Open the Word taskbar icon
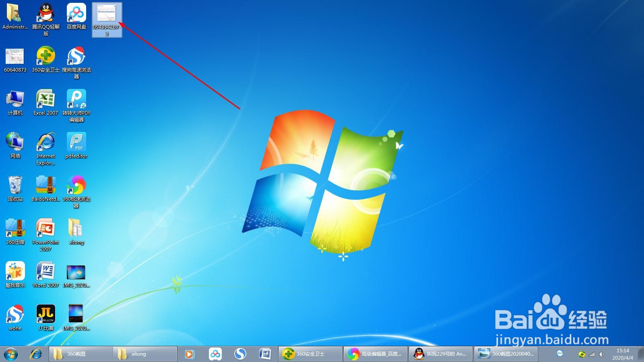Viewport: 644px width, 362px height. [265, 354]
